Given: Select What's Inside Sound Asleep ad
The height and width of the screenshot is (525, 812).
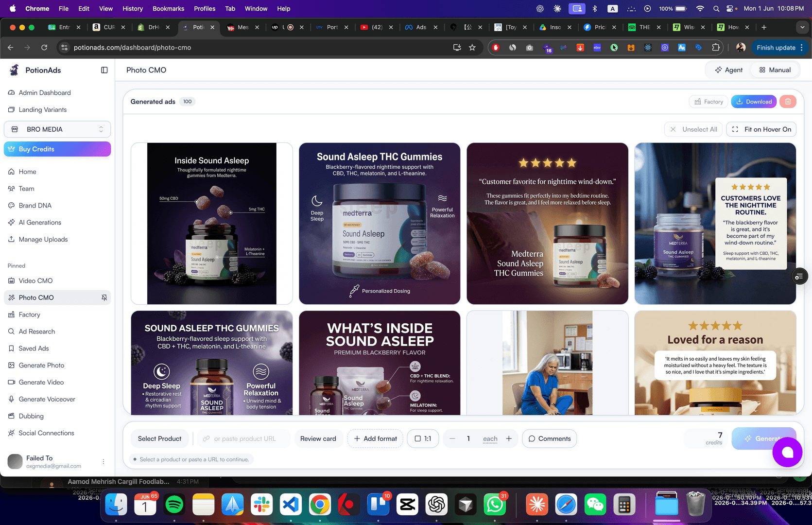Looking at the screenshot, I should pos(380,363).
